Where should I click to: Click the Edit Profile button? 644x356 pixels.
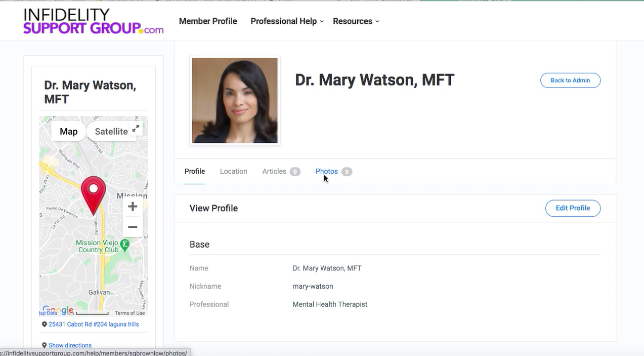[x=573, y=208]
